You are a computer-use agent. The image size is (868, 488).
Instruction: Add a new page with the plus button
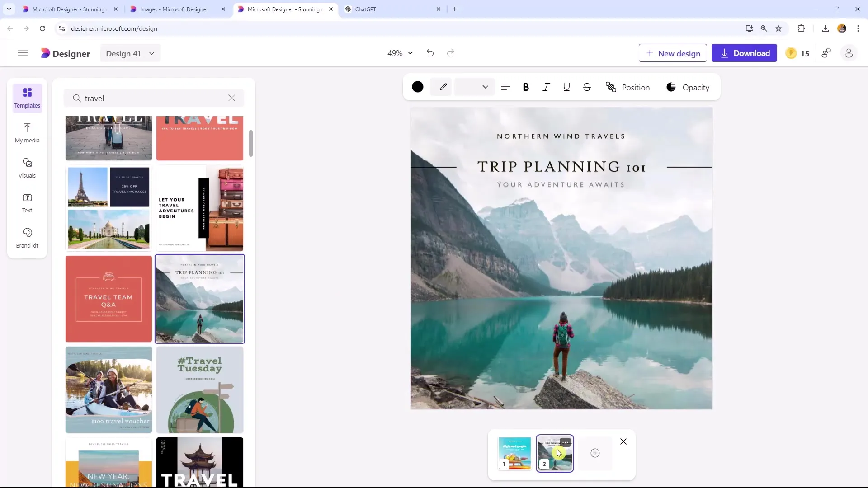[594, 453]
